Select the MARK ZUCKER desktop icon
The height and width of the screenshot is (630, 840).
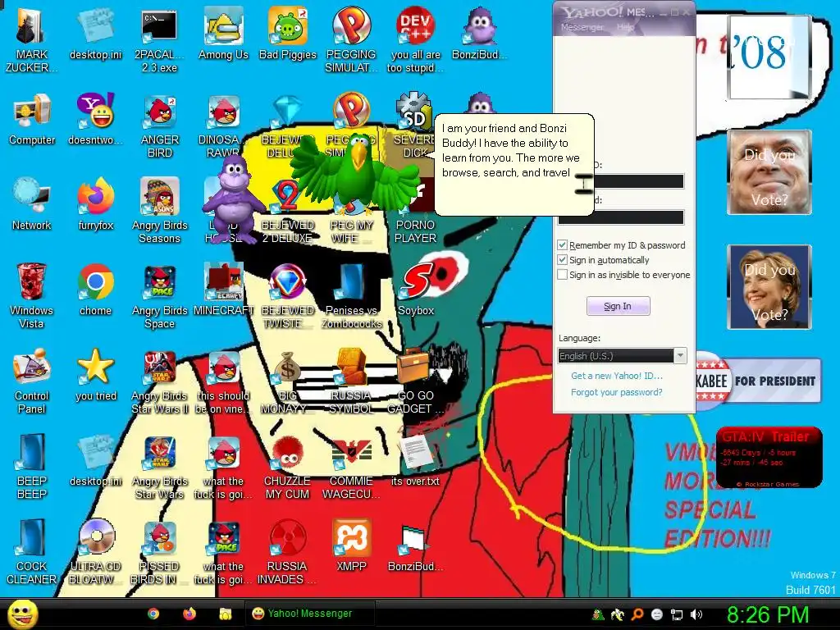[31, 40]
